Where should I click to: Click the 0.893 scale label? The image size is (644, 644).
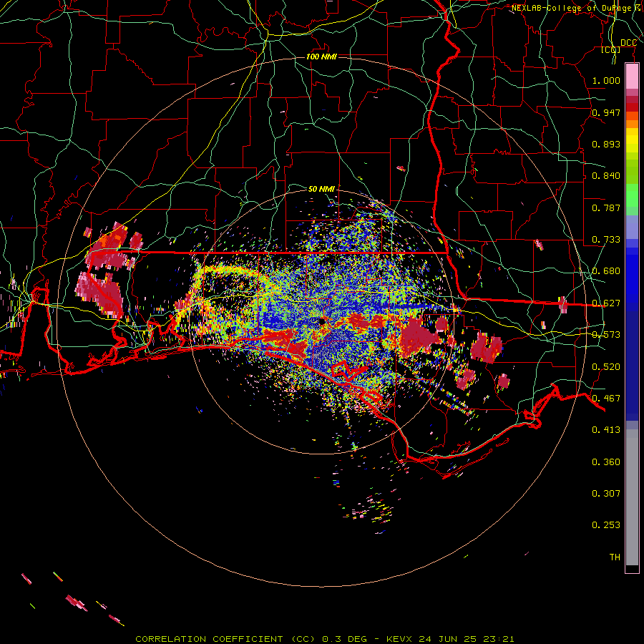606,144
